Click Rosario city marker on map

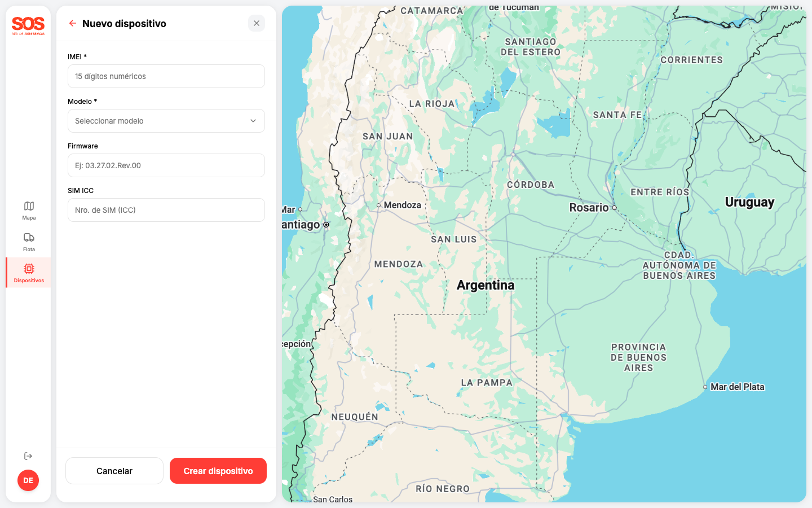coord(614,208)
